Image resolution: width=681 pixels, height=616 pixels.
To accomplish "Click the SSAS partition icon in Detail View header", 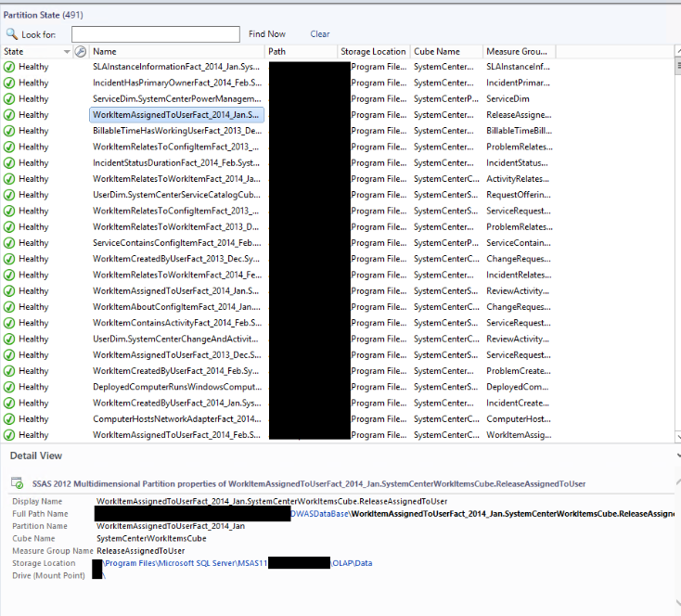I will (x=16, y=483).
